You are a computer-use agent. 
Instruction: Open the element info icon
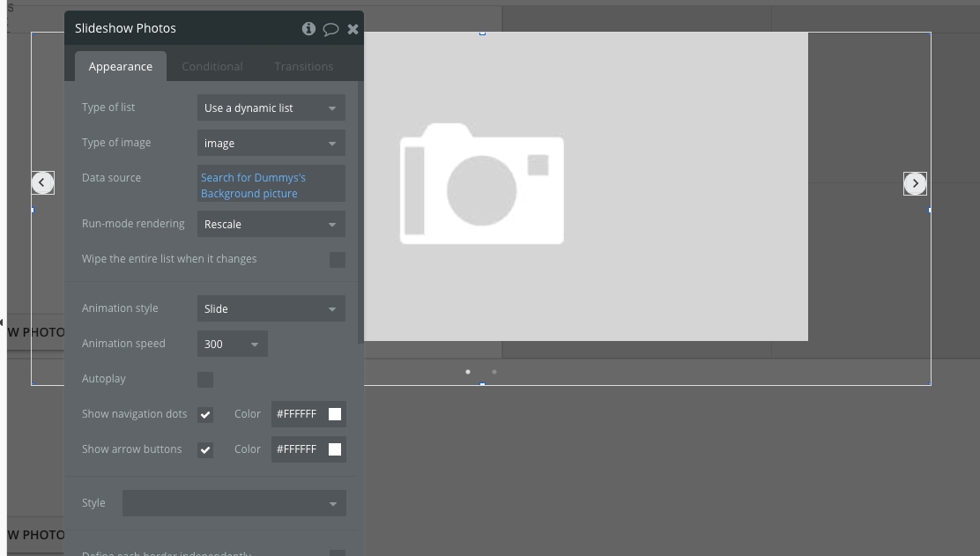tap(308, 28)
